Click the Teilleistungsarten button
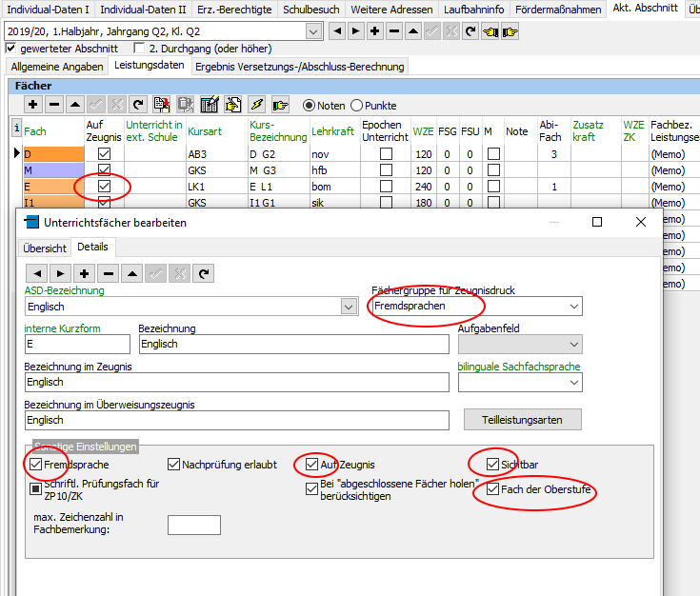Image resolution: width=700 pixels, height=596 pixels. click(522, 420)
